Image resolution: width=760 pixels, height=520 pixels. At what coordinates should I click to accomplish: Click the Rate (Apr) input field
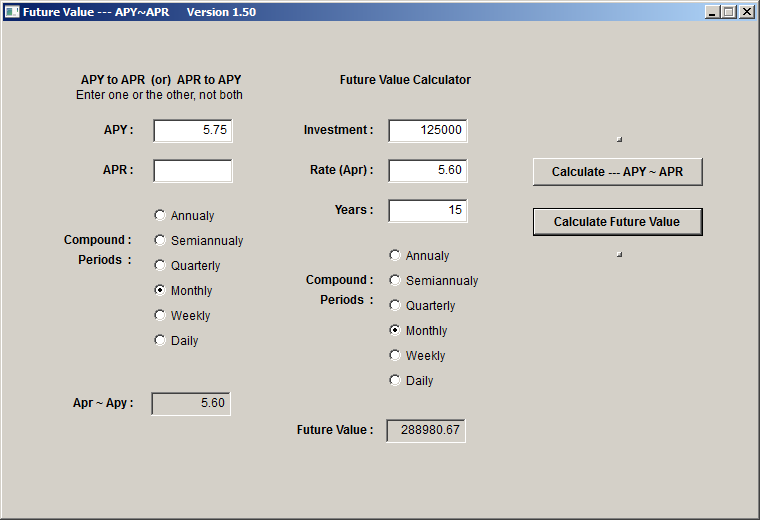(428, 171)
